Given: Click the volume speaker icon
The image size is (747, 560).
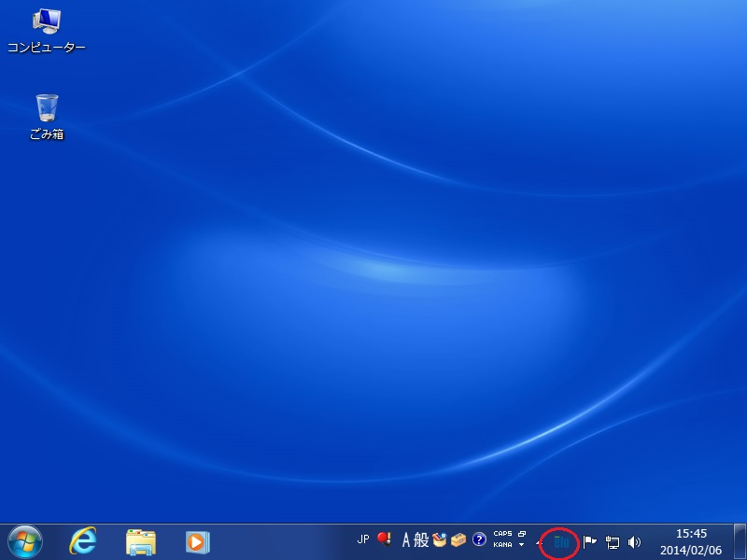Looking at the screenshot, I should [x=635, y=541].
